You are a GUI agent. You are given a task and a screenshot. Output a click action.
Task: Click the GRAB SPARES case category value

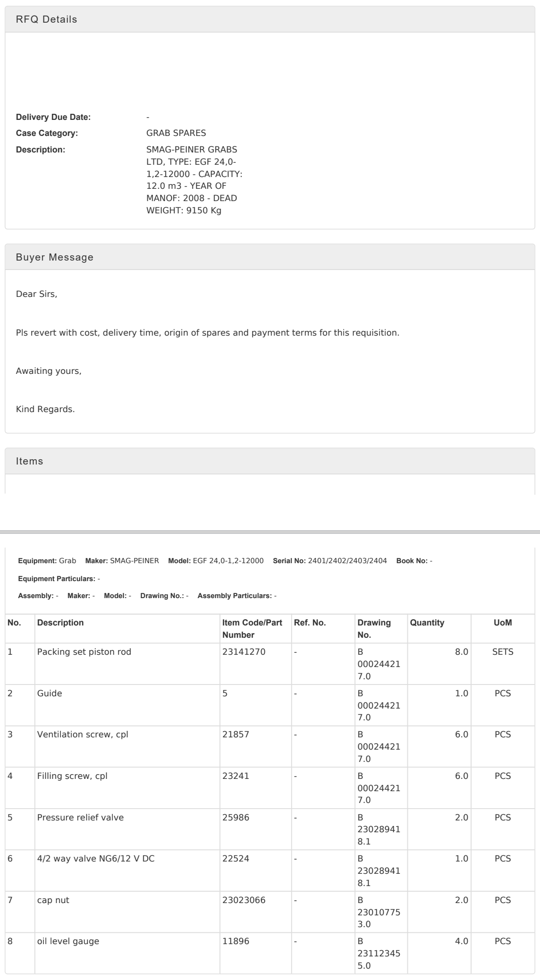[x=176, y=133]
